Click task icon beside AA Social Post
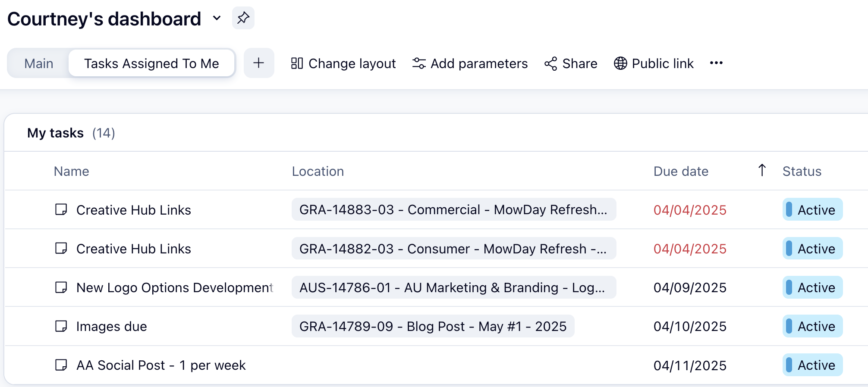868x387 pixels. pyautogui.click(x=61, y=365)
